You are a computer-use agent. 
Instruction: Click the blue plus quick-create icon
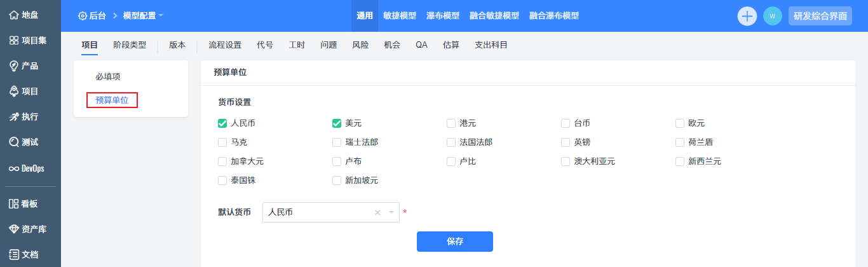pos(747,16)
